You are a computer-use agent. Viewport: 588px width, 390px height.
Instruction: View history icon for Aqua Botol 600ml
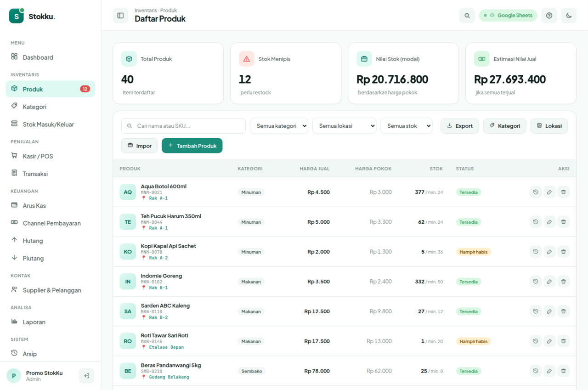click(536, 192)
